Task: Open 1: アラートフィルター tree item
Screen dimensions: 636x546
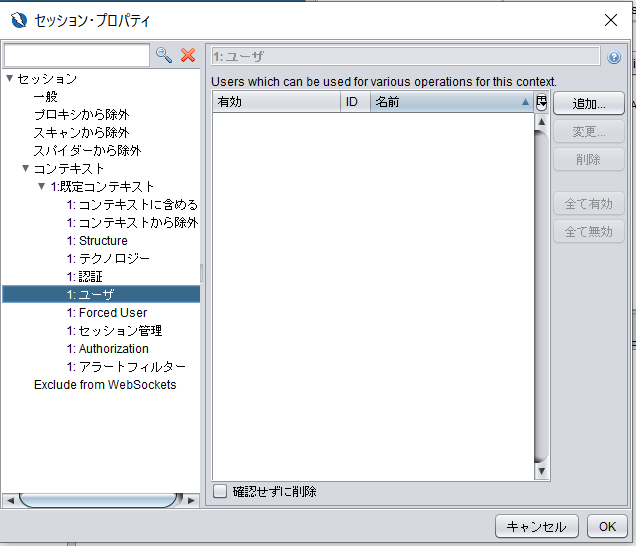Action: click(126, 367)
